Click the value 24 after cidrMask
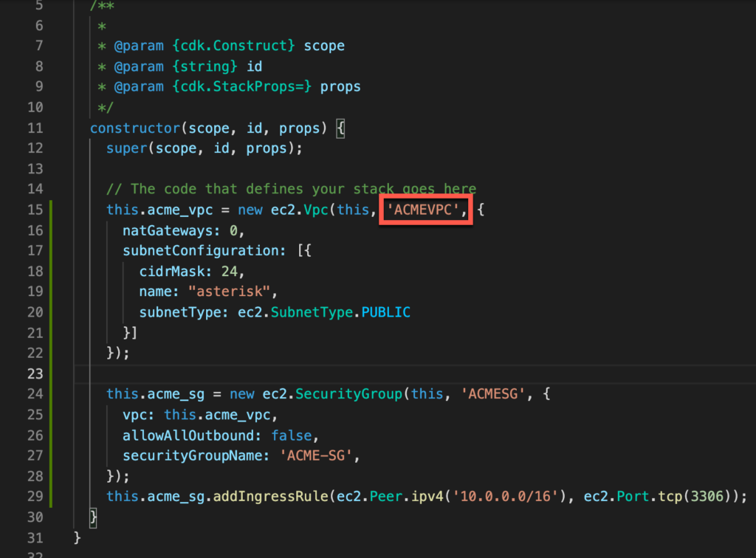Screen dimensions: 756x558 pyautogui.click(x=229, y=272)
